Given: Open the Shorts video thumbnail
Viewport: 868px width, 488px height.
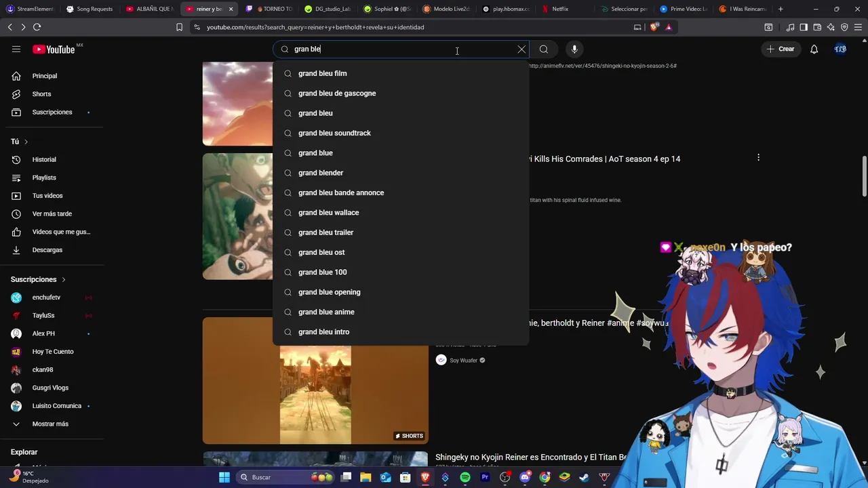Looking at the screenshot, I should point(315,381).
